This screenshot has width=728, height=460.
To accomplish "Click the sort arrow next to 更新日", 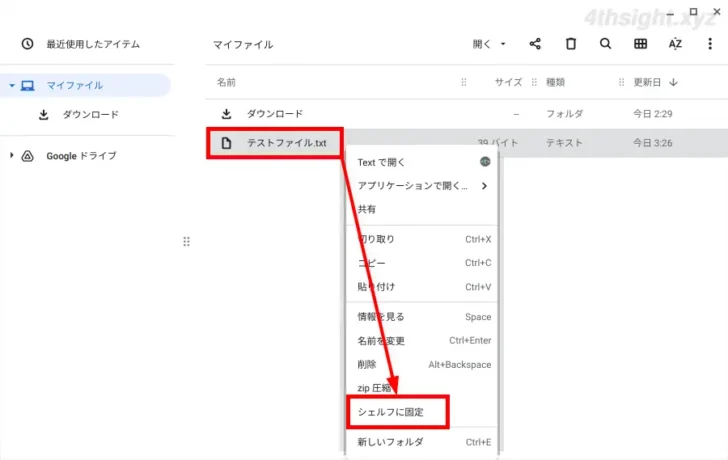I will 673,82.
